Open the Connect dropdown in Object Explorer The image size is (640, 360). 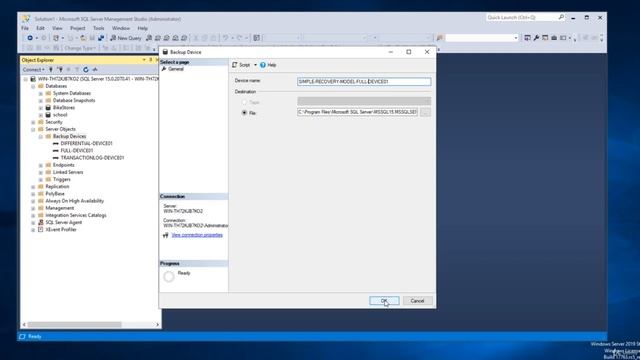[x=33, y=70]
